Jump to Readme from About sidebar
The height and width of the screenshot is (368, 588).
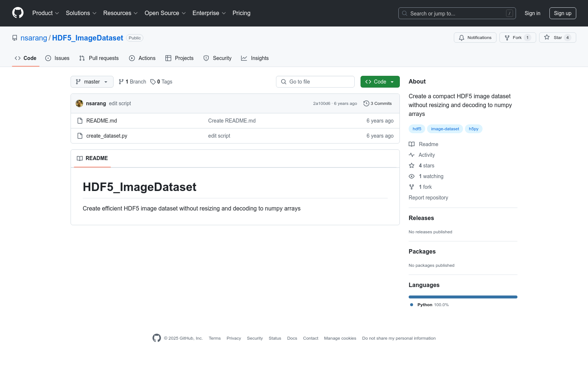tap(424, 144)
